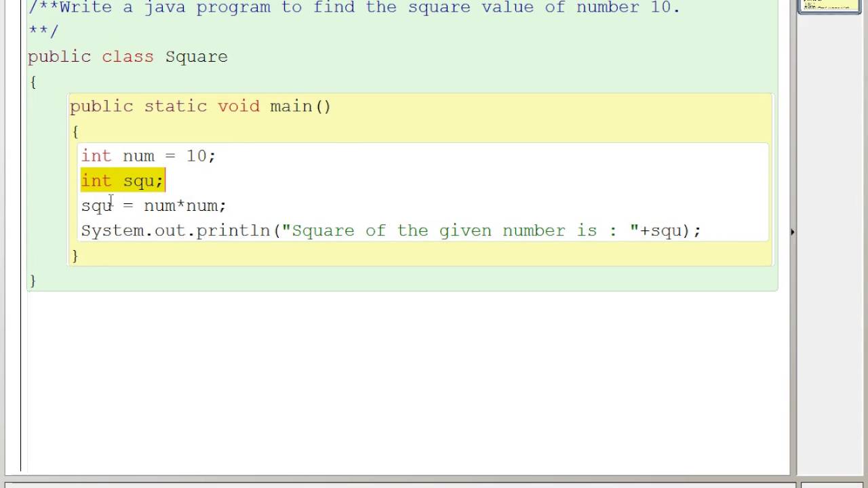Image resolution: width=868 pixels, height=488 pixels.
Task: Click the "main()" method name
Action: tap(300, 106)
